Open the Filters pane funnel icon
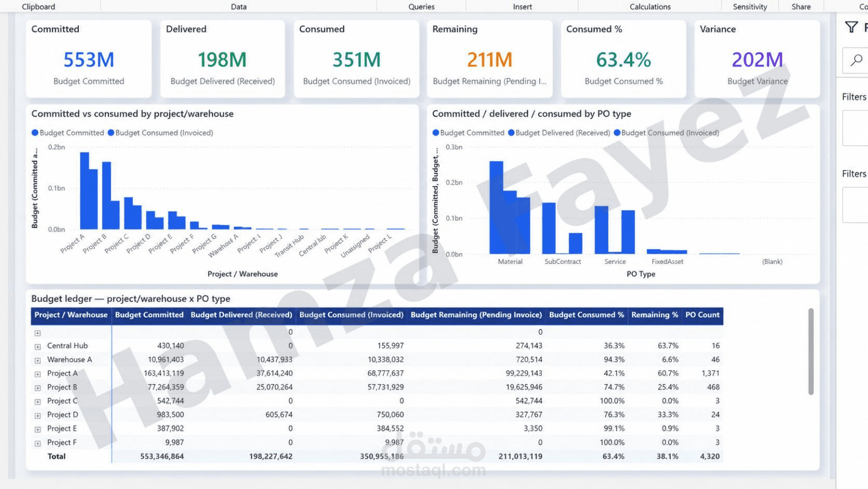Viewport: 868px width, 489px height. point(851,27)
